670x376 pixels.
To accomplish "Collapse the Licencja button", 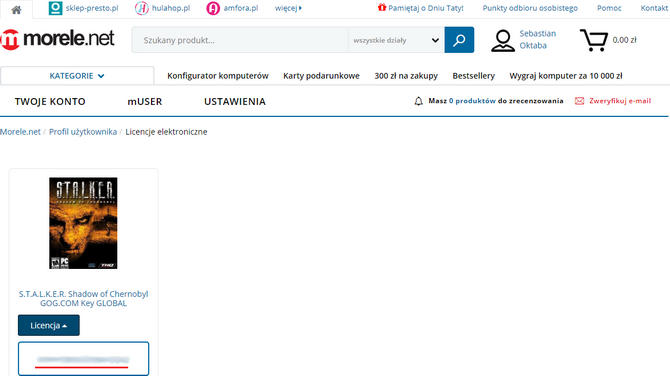I will click(49, 325).
